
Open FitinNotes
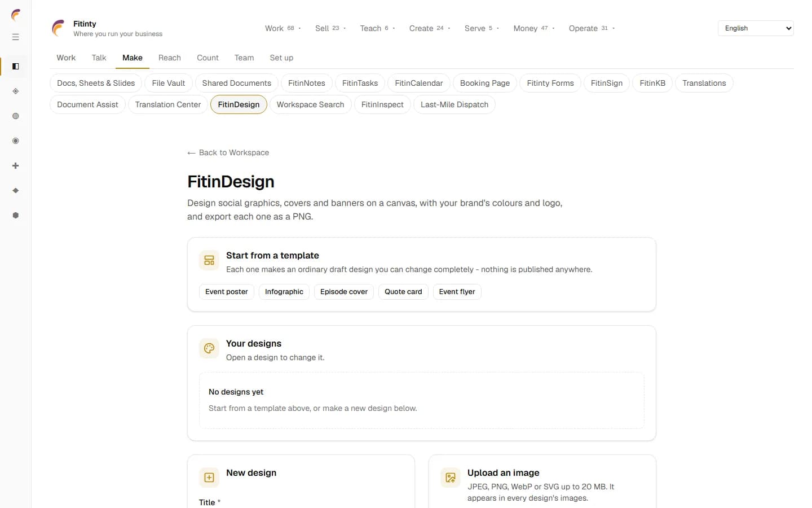point(307,83)
